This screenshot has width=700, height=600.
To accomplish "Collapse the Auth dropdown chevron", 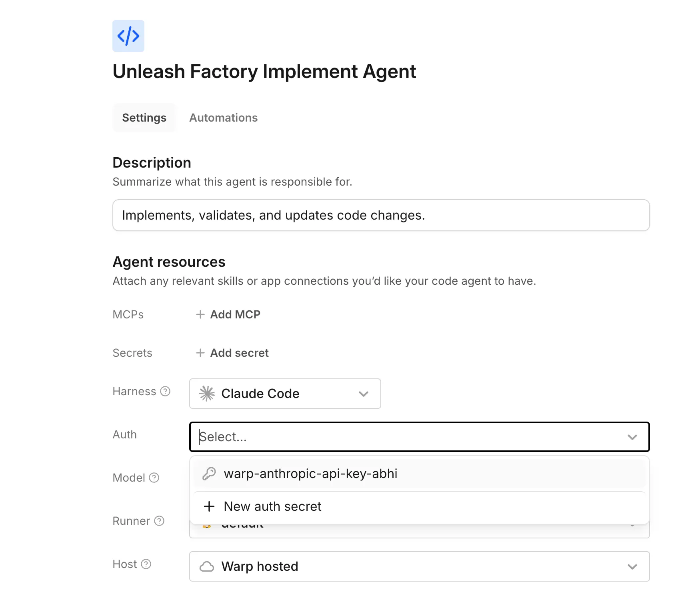I will (x=632, y=437).
